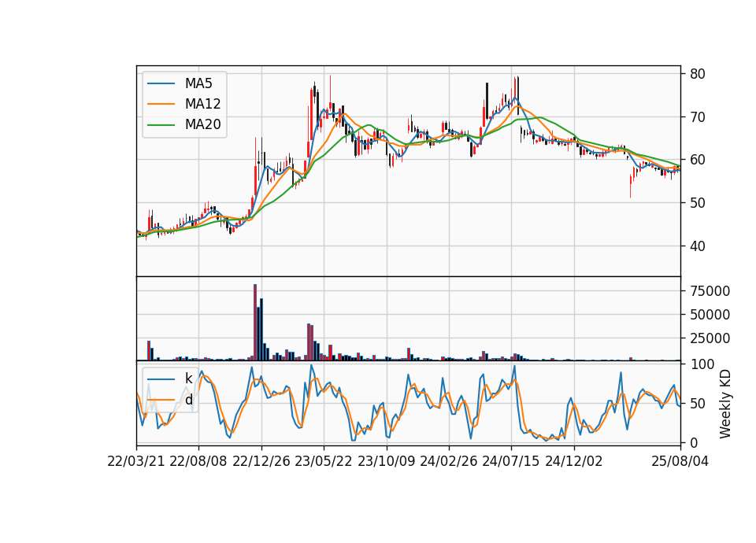756x543 pixels.
Task: Click the 70 price axis label
Action: (698, 117)
